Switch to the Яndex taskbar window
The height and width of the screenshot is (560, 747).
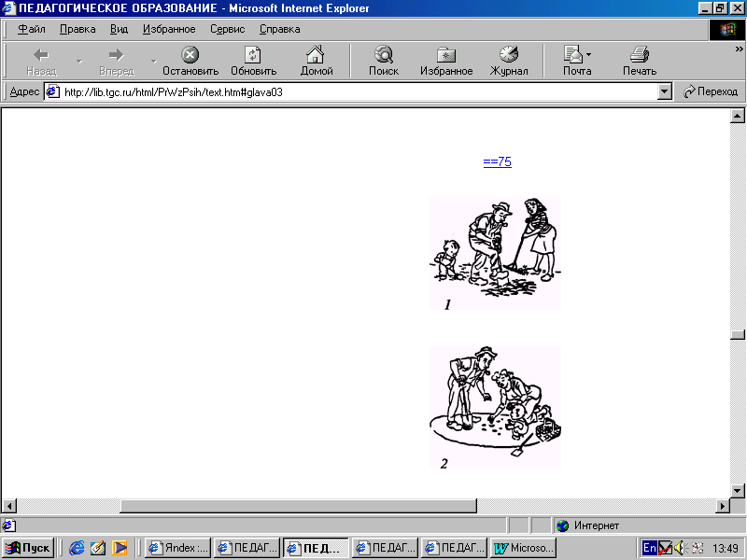[177, 548]
